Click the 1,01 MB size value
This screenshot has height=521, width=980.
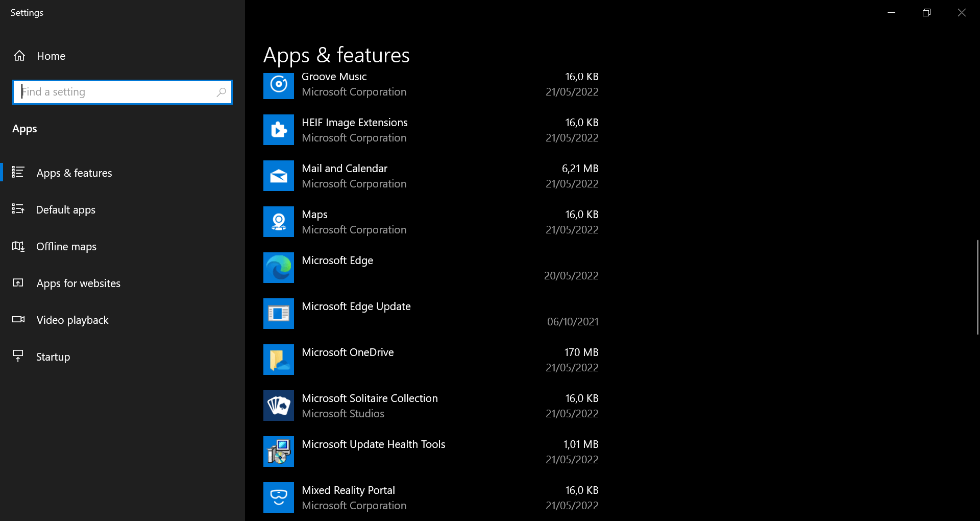tap(581, 444)
